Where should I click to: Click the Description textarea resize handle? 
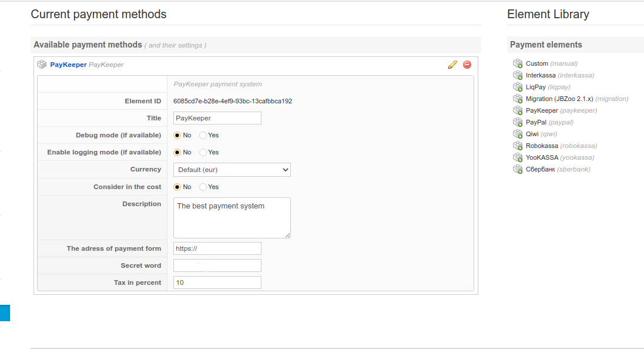[x=287, y=235]
